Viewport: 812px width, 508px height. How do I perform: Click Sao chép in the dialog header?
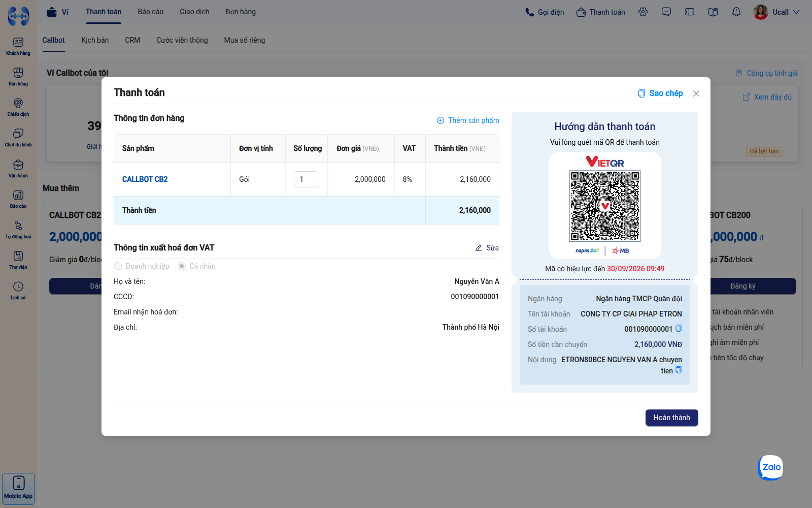[x=660, y=93]
